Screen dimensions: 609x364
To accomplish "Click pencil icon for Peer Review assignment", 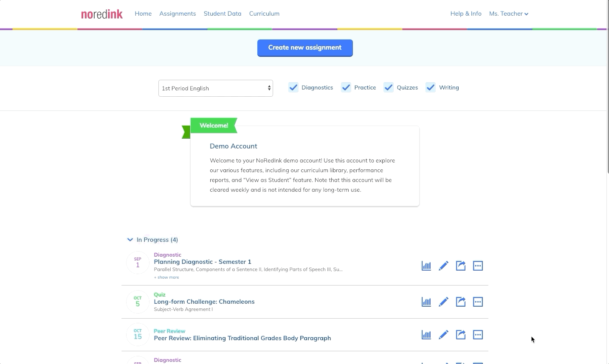I will click(x=443, y=335).
